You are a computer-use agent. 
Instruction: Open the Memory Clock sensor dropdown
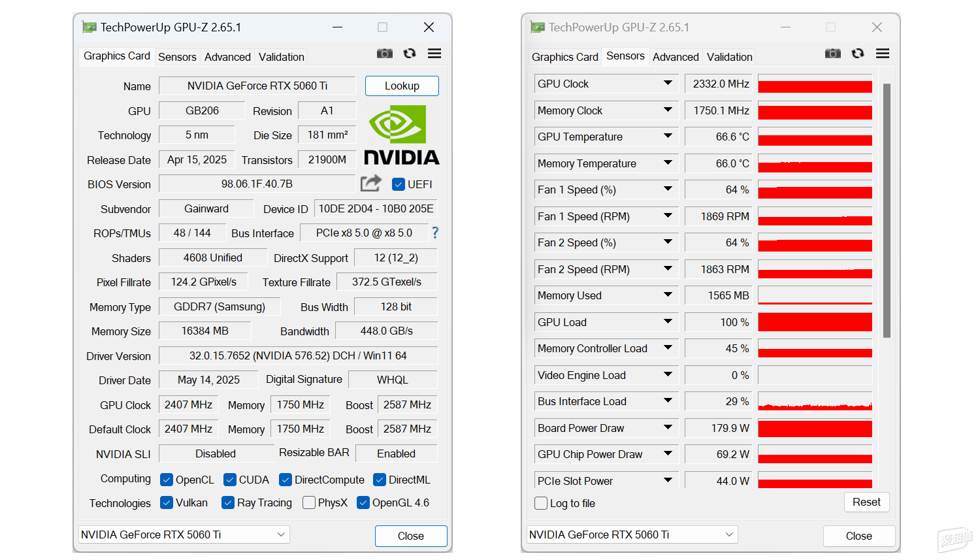668,110
